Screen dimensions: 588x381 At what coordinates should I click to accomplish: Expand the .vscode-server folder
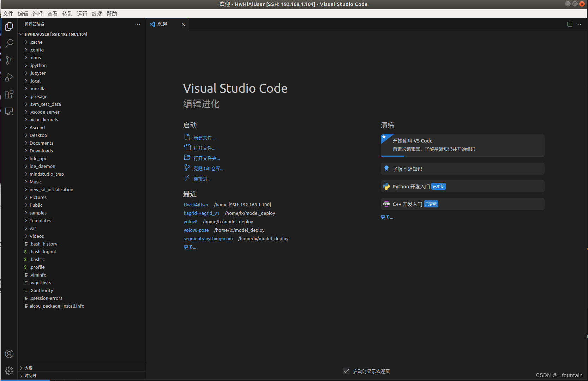[26, 112]
